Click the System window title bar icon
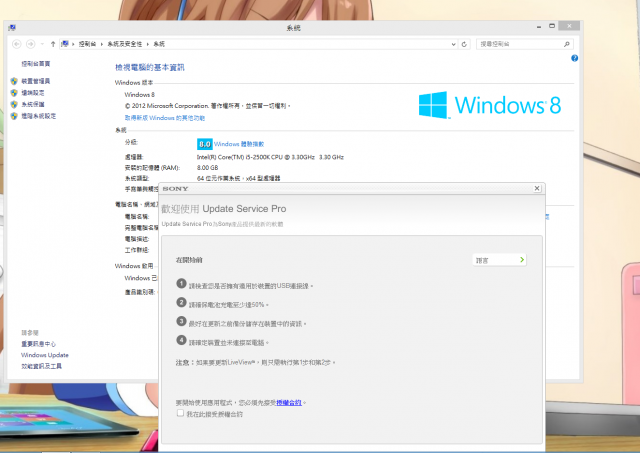Viewport: 640px width, 453px height. 12,27
